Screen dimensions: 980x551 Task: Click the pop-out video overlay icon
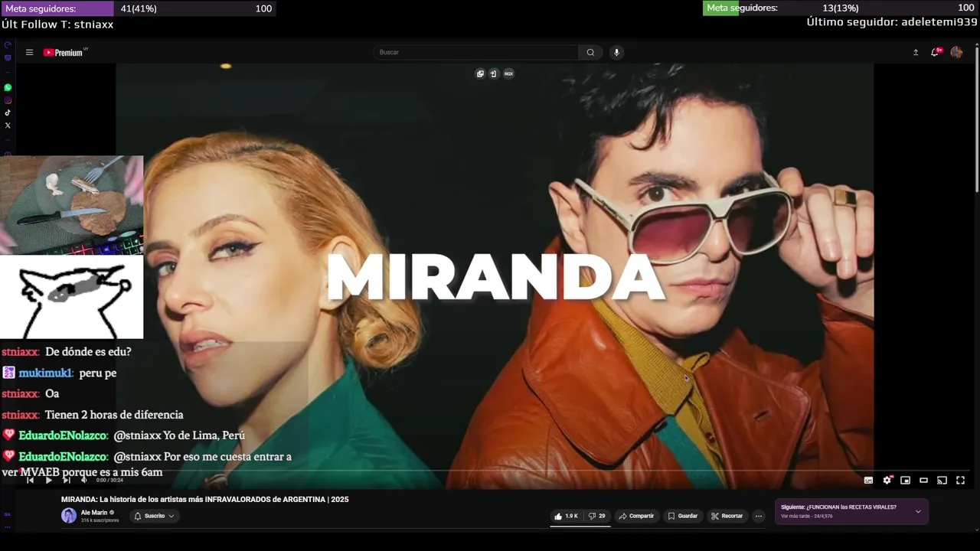pos(493,73)
